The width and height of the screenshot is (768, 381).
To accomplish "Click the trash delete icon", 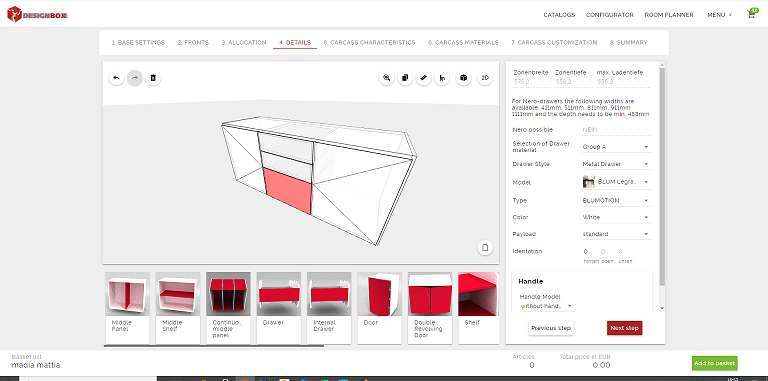I will (x=153, y=78).
